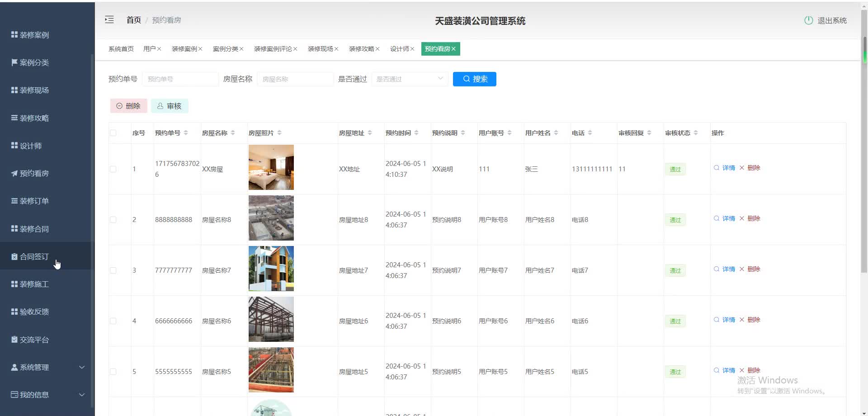Click the blue 搜索 button
This screenshot has width=868, height=416.
pos(474,79)
